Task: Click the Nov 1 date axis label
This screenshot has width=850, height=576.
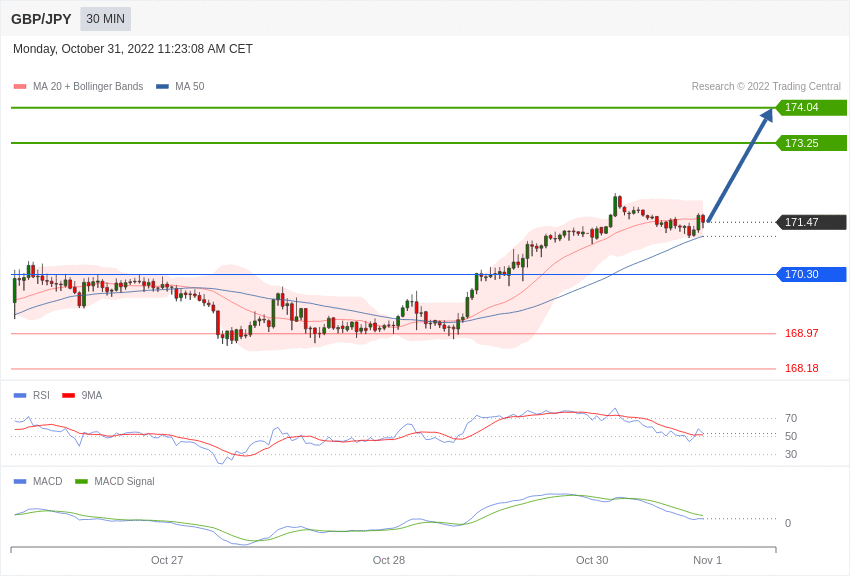Action: point(707,560)
